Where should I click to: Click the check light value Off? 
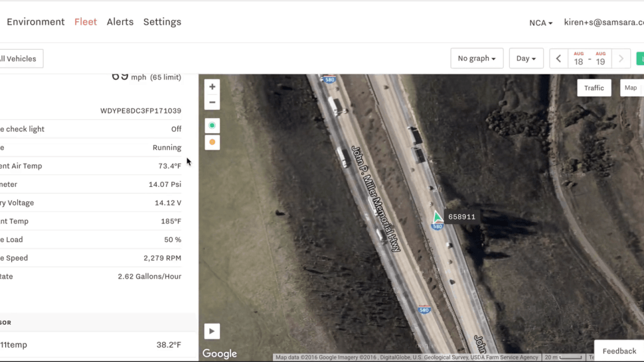click(x=176, y=129)
